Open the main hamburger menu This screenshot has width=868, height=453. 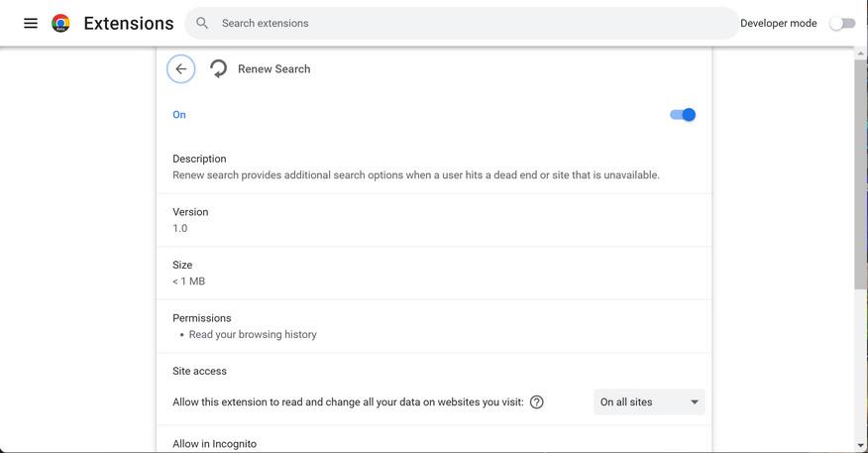coord(31,23)
